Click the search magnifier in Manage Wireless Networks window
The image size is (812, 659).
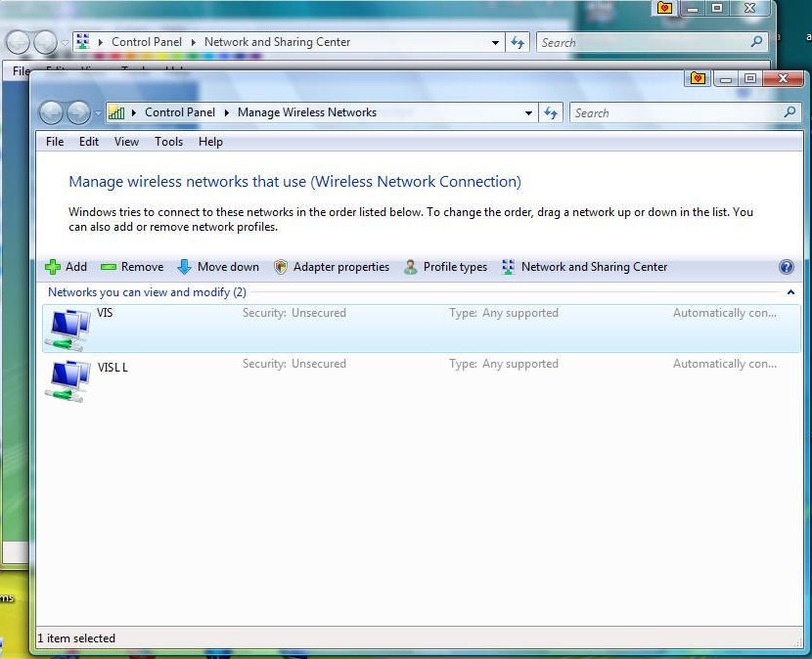click(x=789, y=112)
